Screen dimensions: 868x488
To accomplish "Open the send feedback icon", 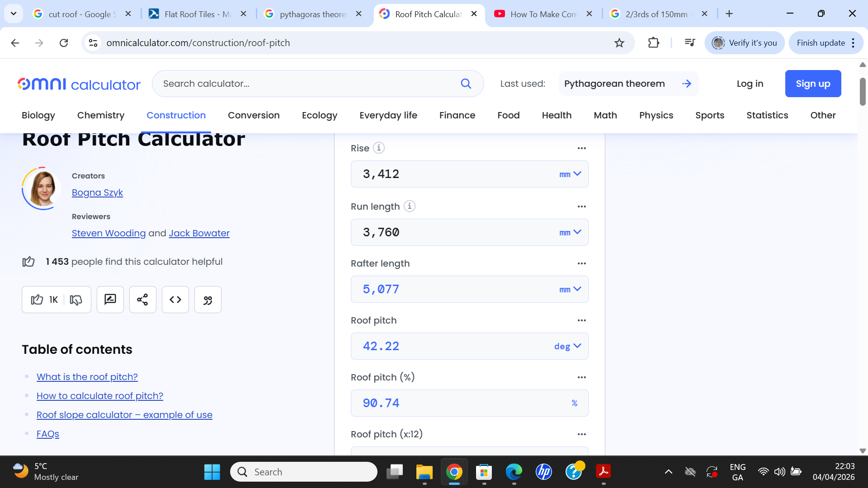I will coord(110,300).
